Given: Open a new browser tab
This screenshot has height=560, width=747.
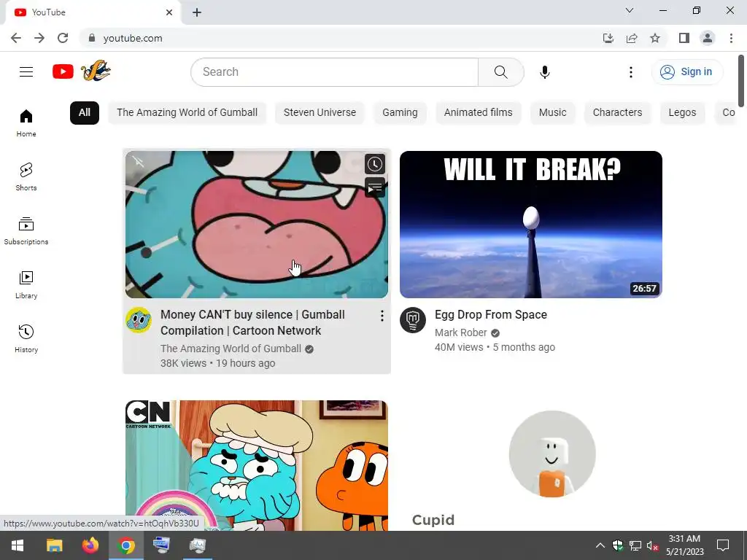Looking at the screenshot, I should [x=197, y=12].
